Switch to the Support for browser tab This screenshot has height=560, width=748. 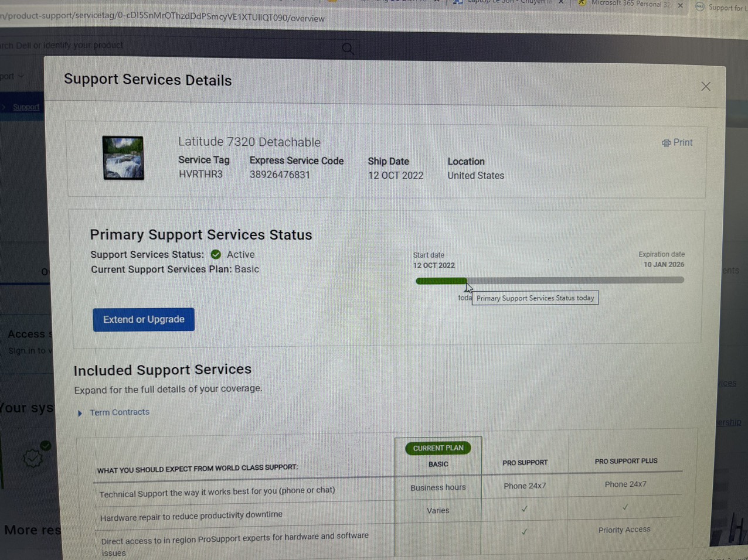[x=720, y=7]
